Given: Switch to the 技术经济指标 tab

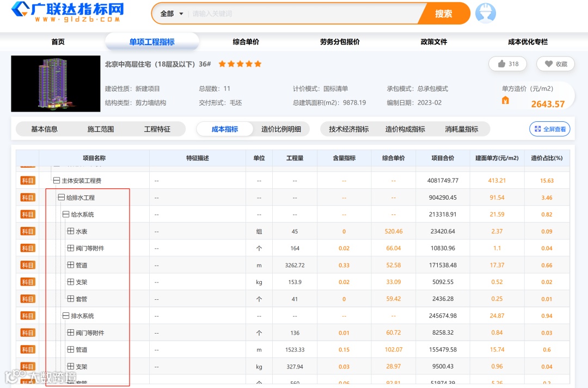Looking at the screenshot, I should click(x=349, y=129).
